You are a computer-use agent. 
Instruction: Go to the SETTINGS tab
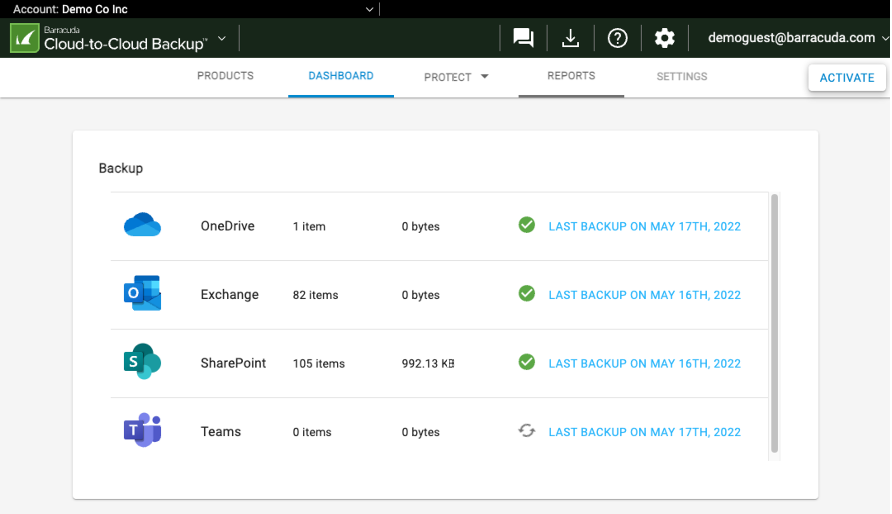pos(682,76)
